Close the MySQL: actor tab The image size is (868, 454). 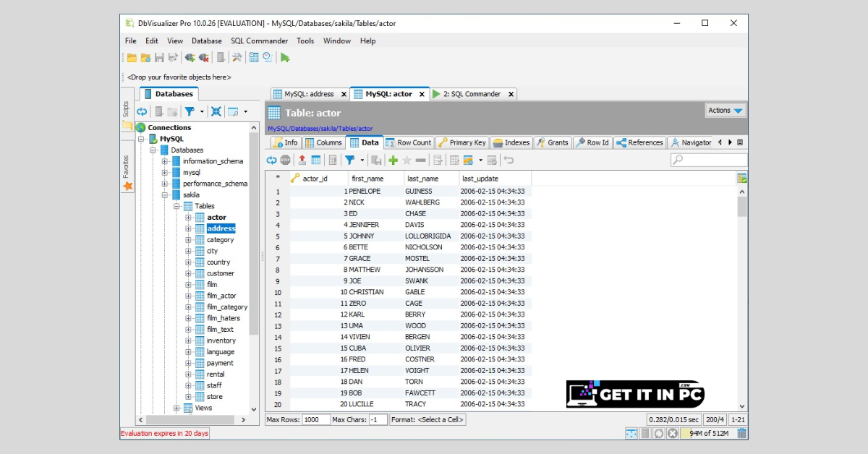tap(423, 94)
